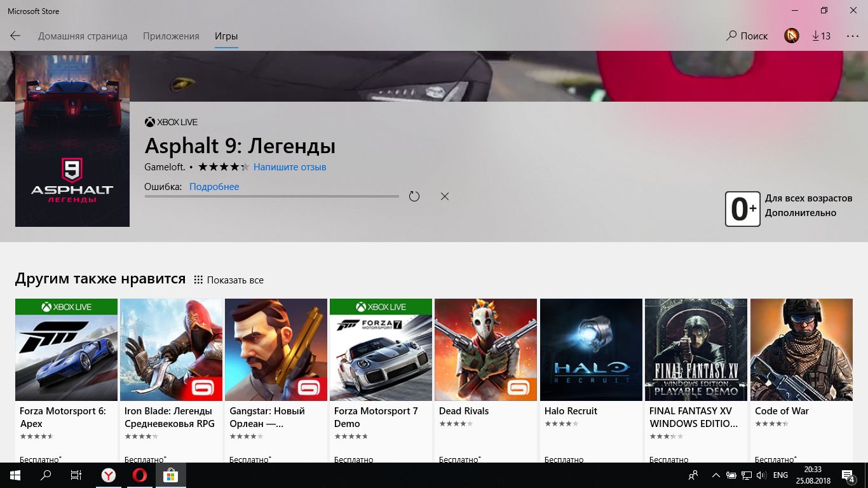Open the three-dot more menu
This screenshot has height=488, width=868.
pos(853,36)
